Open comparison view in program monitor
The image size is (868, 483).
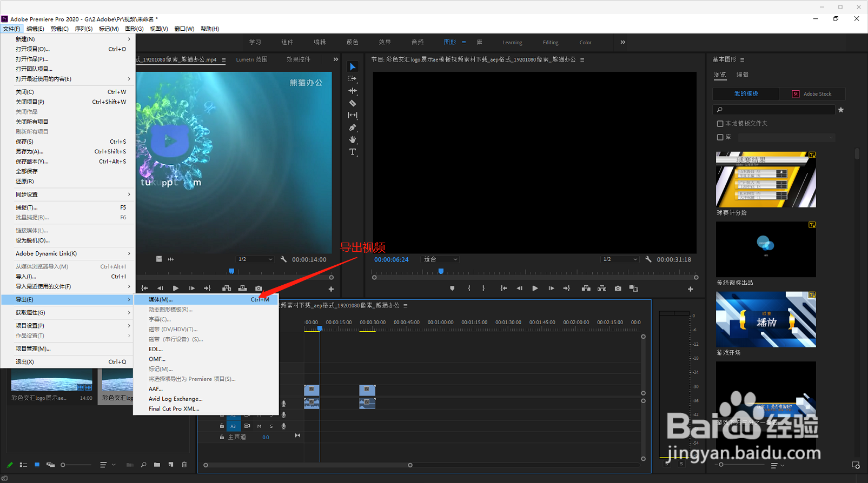[x=633, y=289]
